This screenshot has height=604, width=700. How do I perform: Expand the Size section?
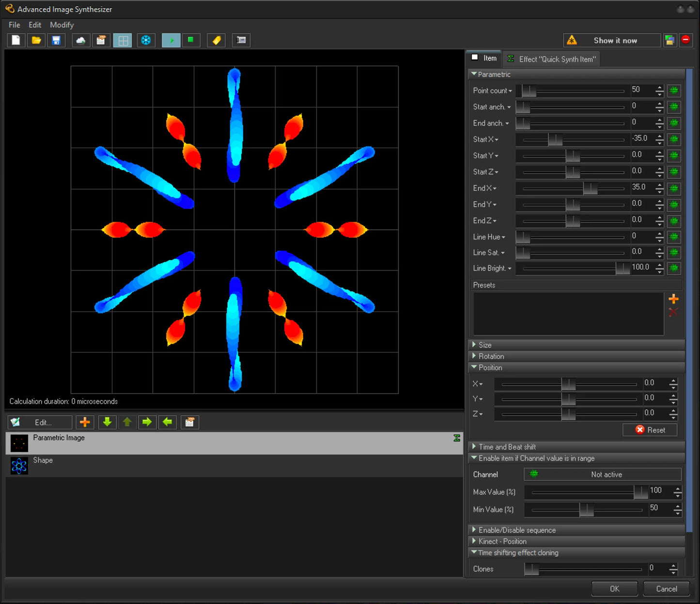(x=485, y=345)
